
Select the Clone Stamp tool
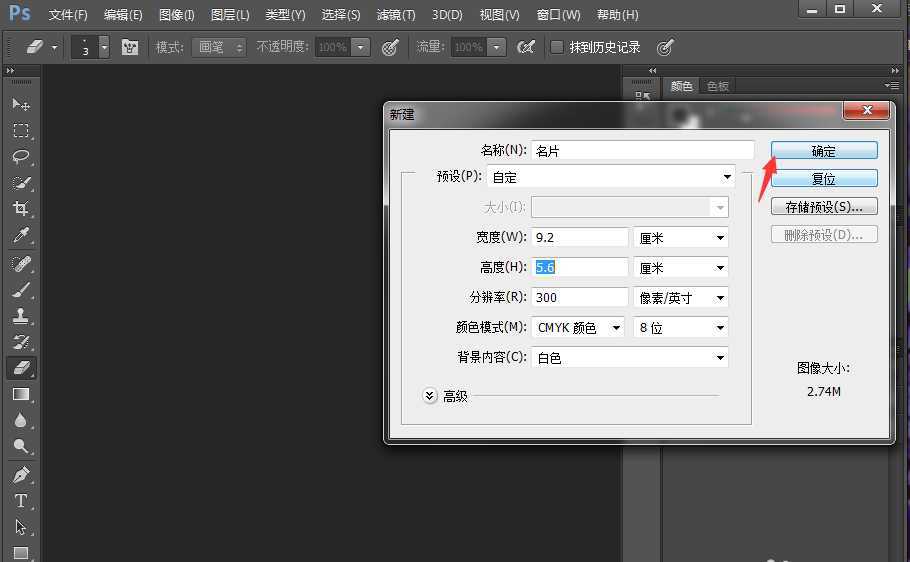pos(20,315)
